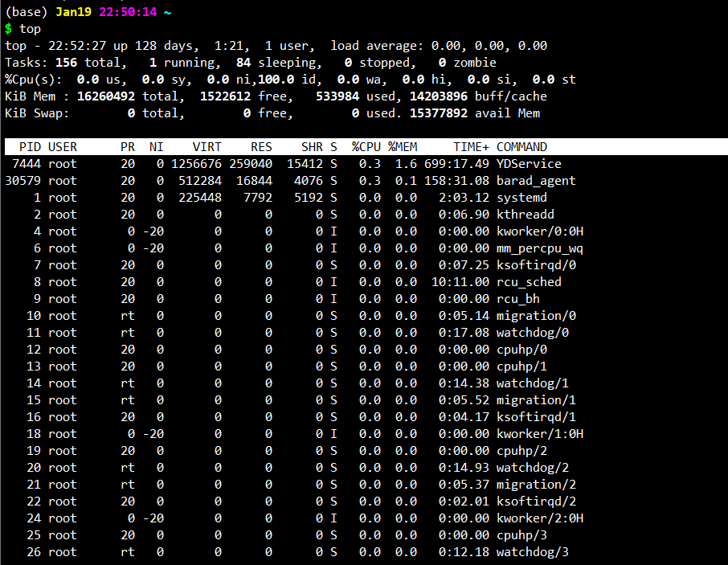Select the TIME+ value 2:03.12
This screenshot has height=565, width=728.
464,198
